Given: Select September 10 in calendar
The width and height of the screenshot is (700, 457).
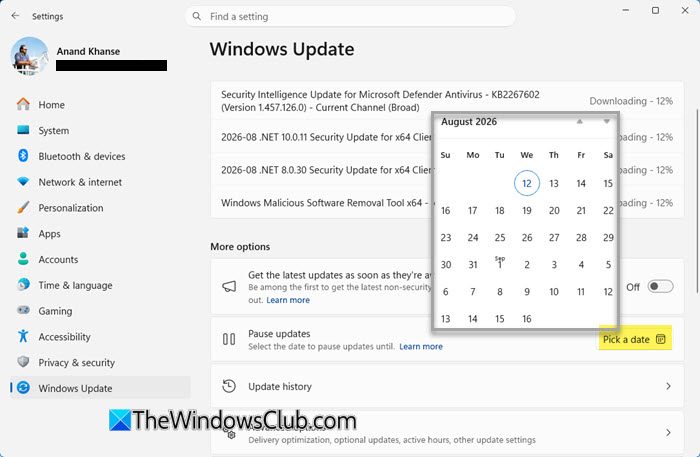Looking at the screenshot, I should 554,291.
